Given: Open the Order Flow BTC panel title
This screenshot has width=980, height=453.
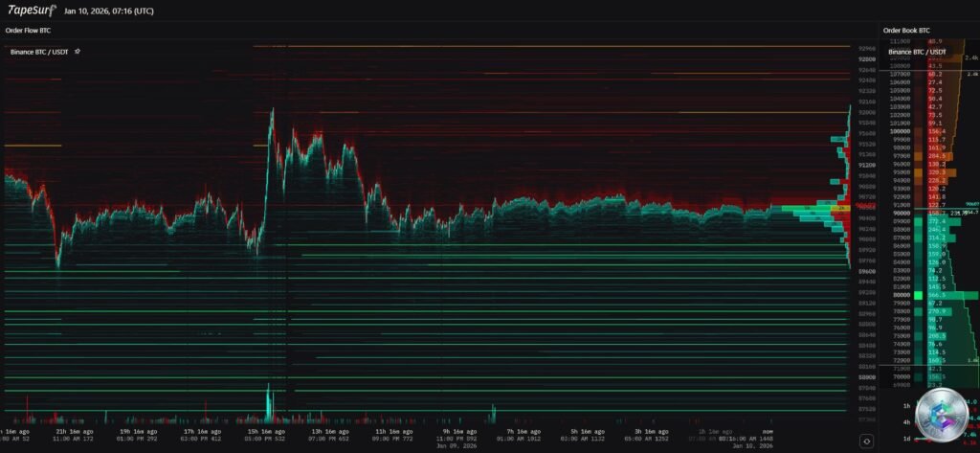Looking at the screenshot, I should (x=28, y=31).
